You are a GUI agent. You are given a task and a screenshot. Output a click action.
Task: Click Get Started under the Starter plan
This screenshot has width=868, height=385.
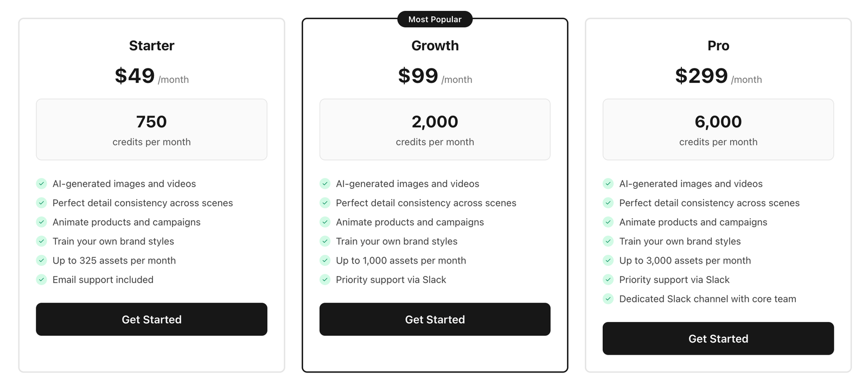[x=151, y=319]
